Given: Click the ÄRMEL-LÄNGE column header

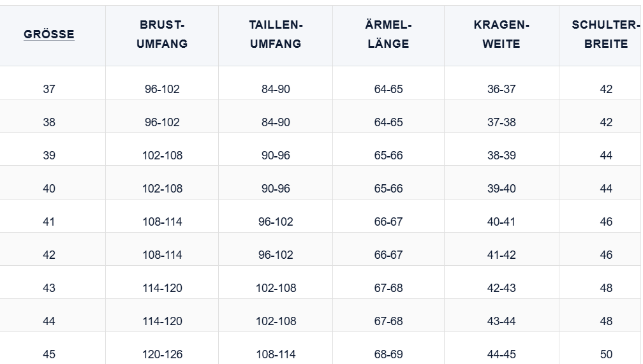Looking at the screenshot, I should coord(388,34).
